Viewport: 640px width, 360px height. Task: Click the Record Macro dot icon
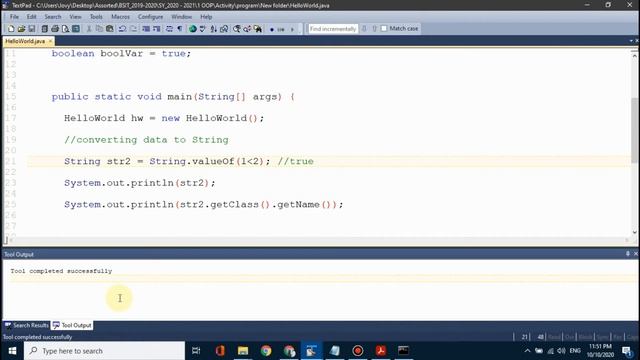[272, 29]
